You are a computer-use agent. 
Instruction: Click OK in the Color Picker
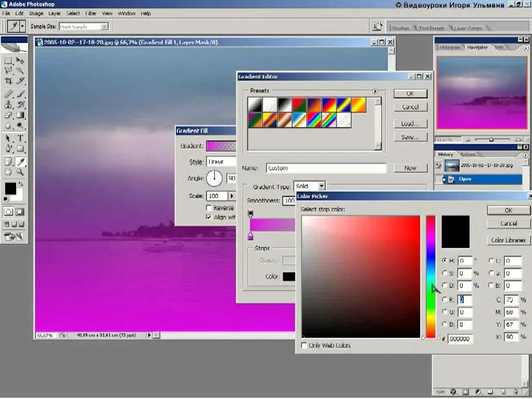coord(508,211)
